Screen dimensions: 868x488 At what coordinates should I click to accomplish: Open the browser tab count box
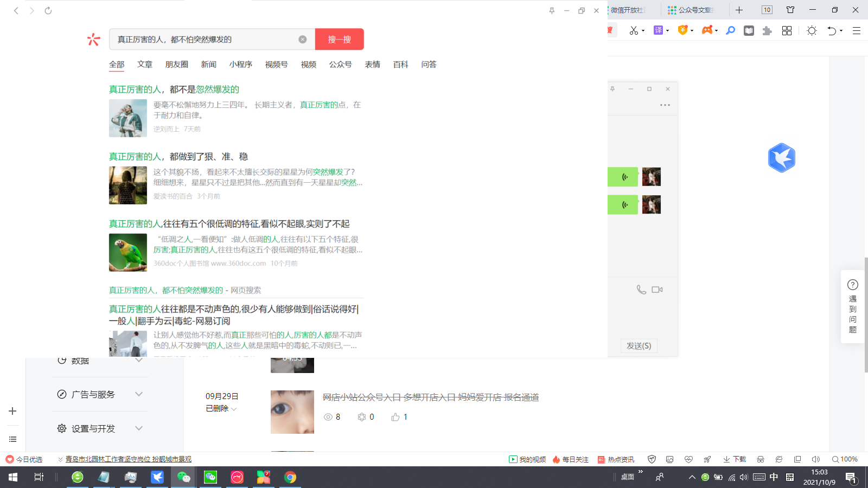tap(767, 10)
